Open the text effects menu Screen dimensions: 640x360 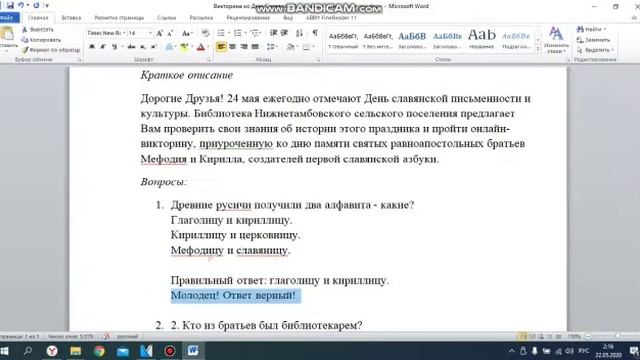coord(170,47)
